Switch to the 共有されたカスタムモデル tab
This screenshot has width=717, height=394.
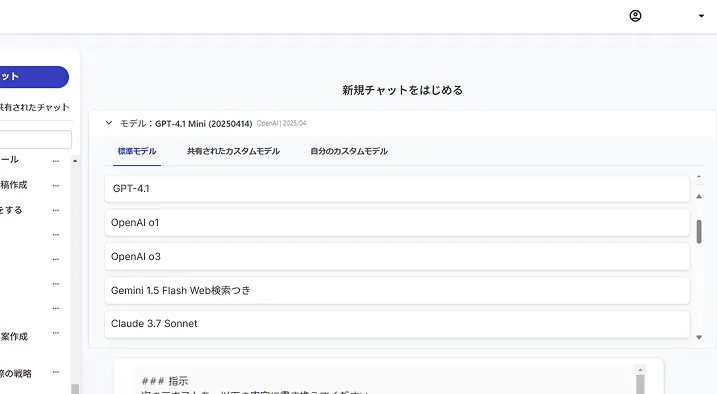[x=233, y=151]
